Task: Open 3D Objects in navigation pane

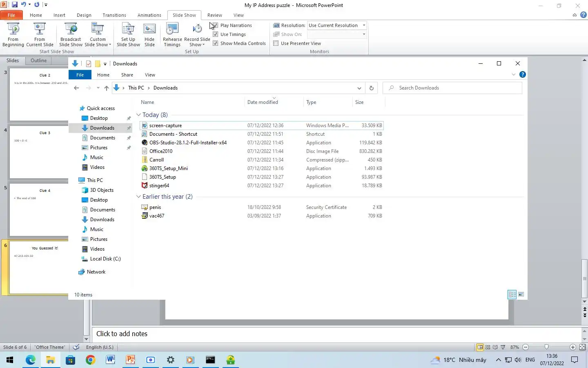Action: pos(102,190)
